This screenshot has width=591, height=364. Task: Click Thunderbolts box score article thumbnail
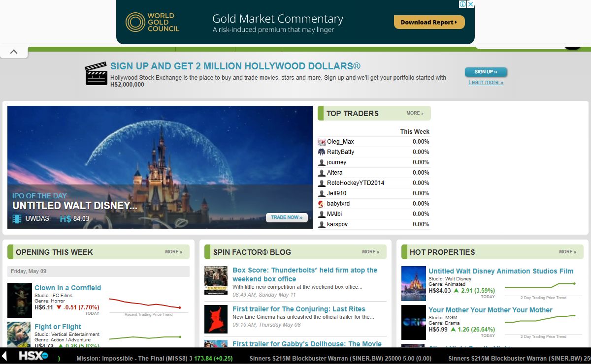coord(216,280)
